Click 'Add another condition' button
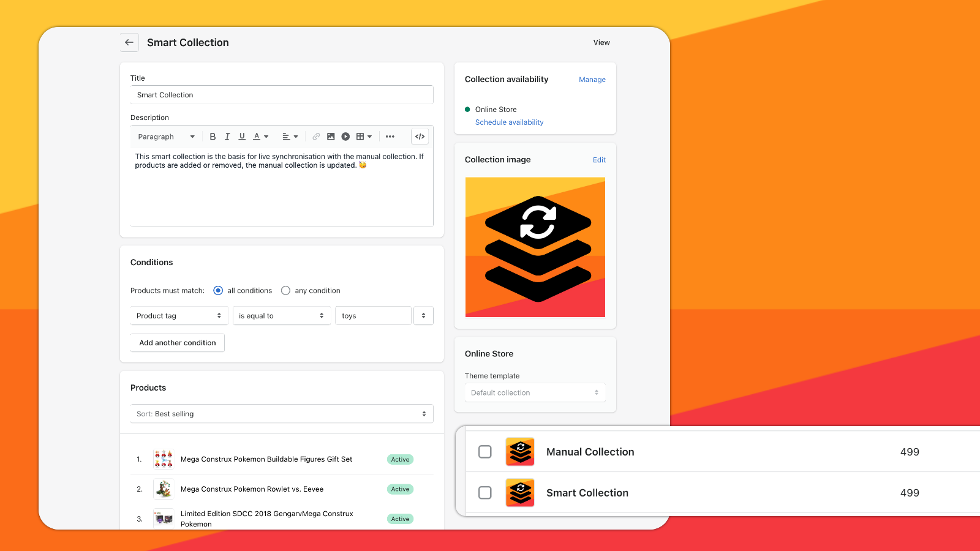 (178, 343)
